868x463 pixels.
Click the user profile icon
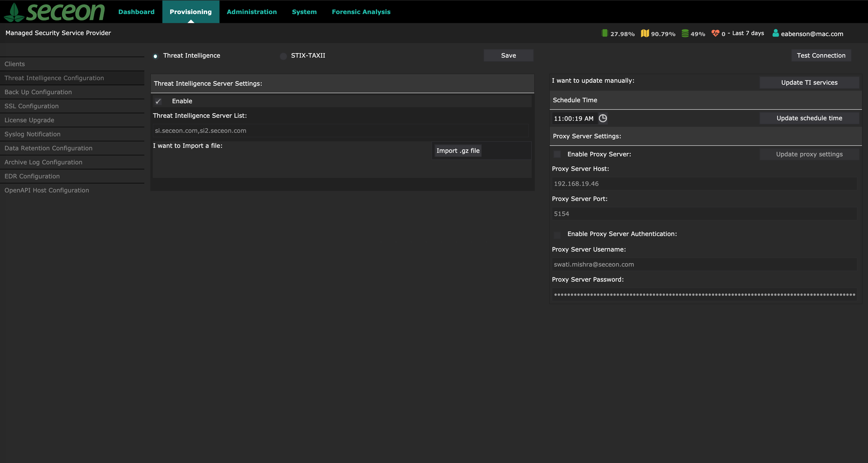(x=775, y=33)
